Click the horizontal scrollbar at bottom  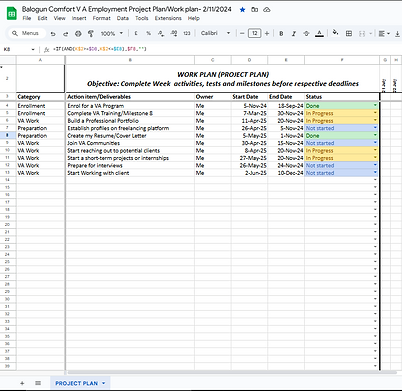[232, 373]
